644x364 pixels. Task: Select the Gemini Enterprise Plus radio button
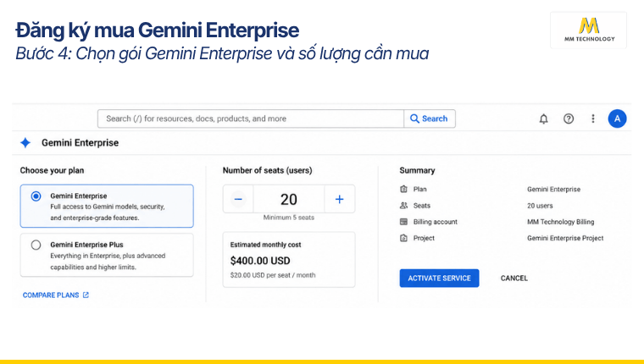(x=36, y=245)
